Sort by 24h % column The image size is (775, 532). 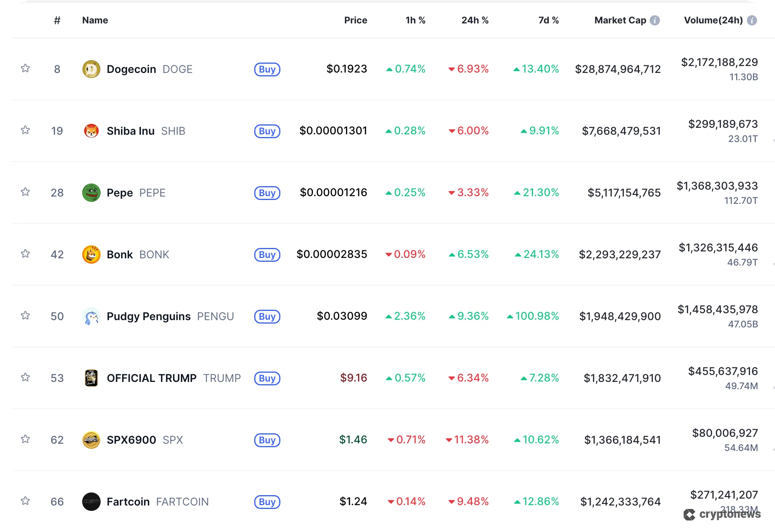coord(475,20)
